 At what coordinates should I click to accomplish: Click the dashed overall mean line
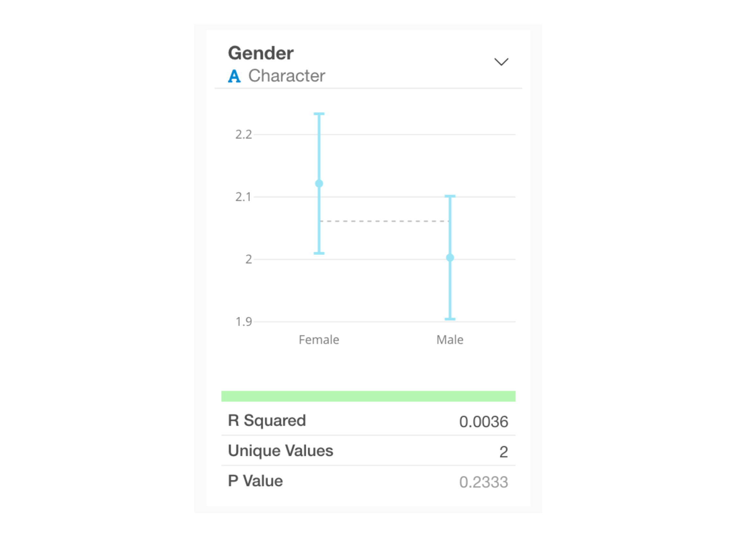[384, 221]
